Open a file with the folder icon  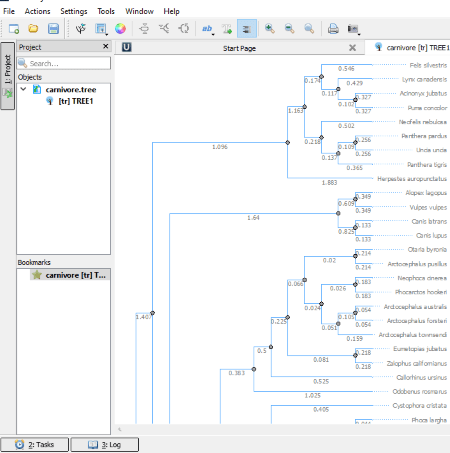point(33,29)
